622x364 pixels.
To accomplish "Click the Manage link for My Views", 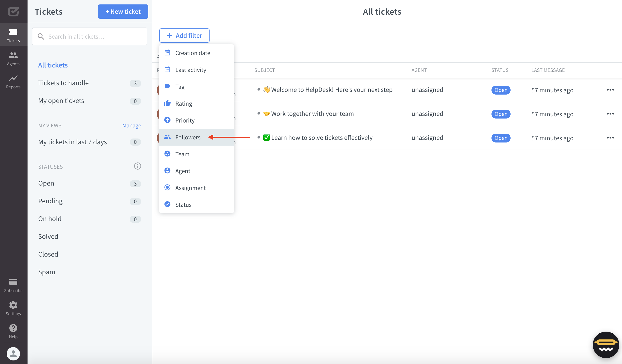I will point(131,125).
